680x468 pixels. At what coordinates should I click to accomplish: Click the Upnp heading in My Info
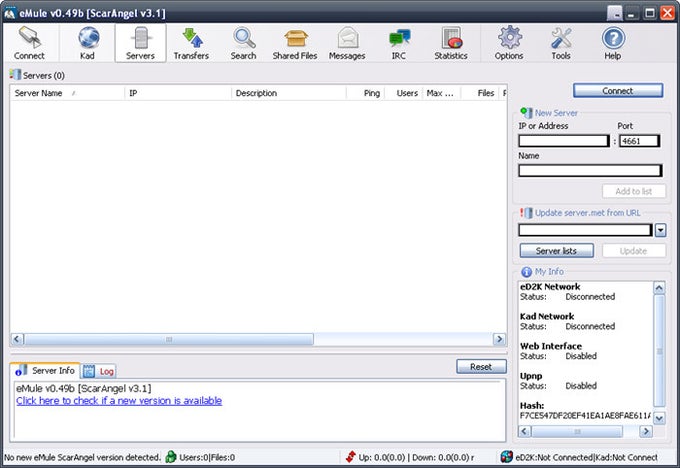[x=531, y=376]
